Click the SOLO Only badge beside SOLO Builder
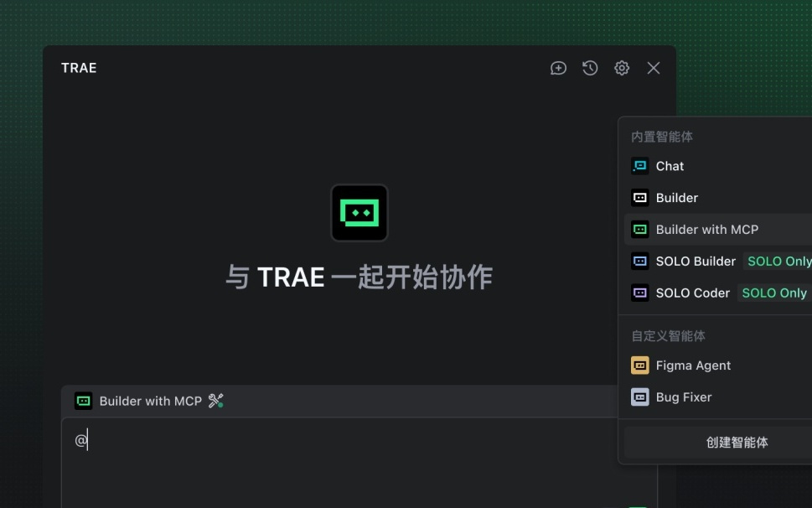The width and height of the screenshot is (812, 508). click(x=778, y=261)
